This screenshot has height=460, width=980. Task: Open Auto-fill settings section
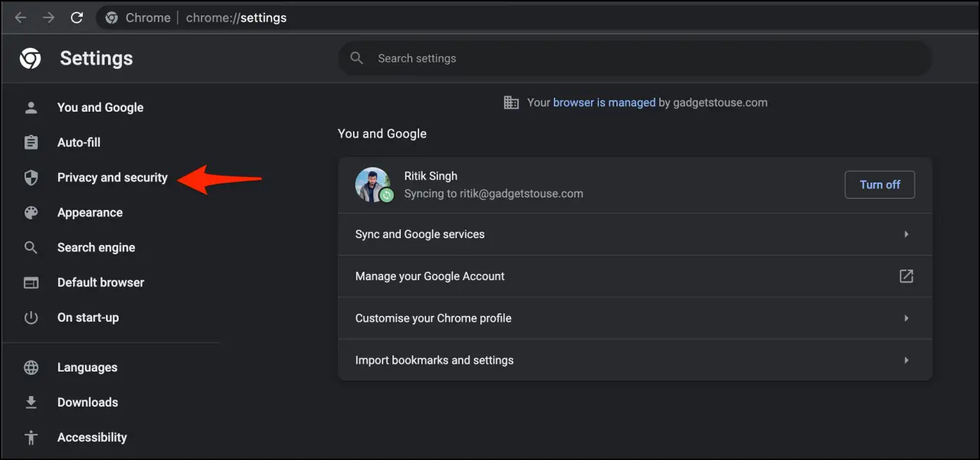coord(79,143)
